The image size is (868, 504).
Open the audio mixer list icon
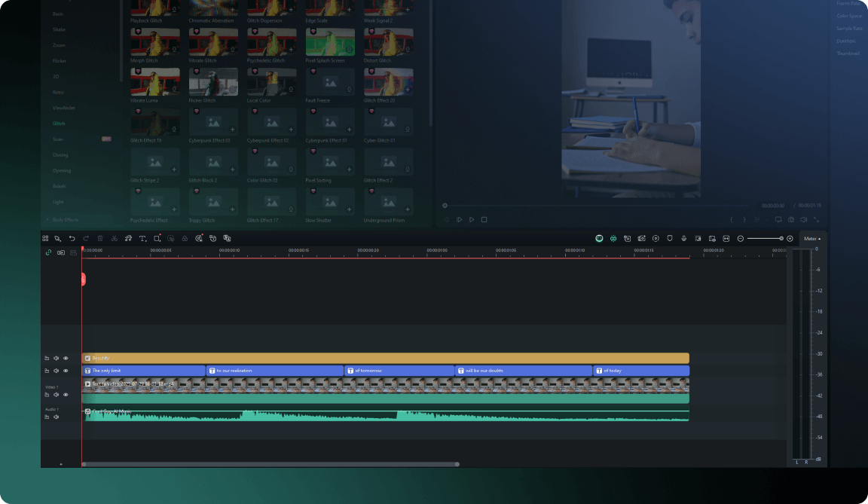coord(698,239)
